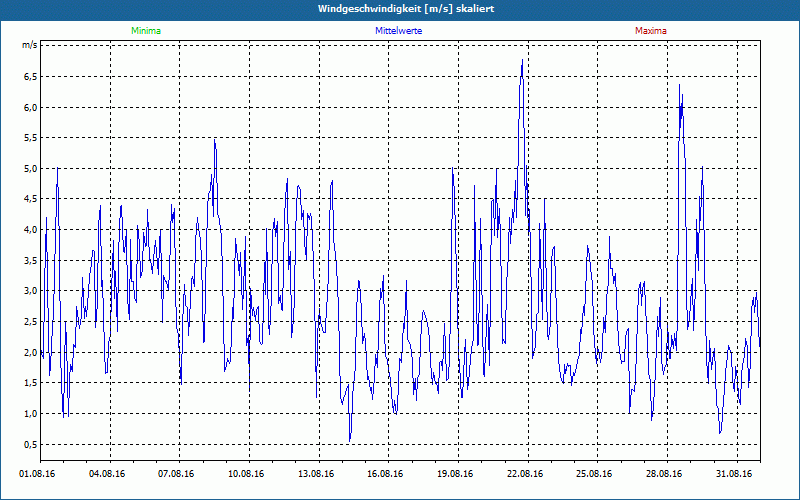Select the 19.08.16 date on x-axis
This screenshot has height=500, width=800.
point(454,474)
